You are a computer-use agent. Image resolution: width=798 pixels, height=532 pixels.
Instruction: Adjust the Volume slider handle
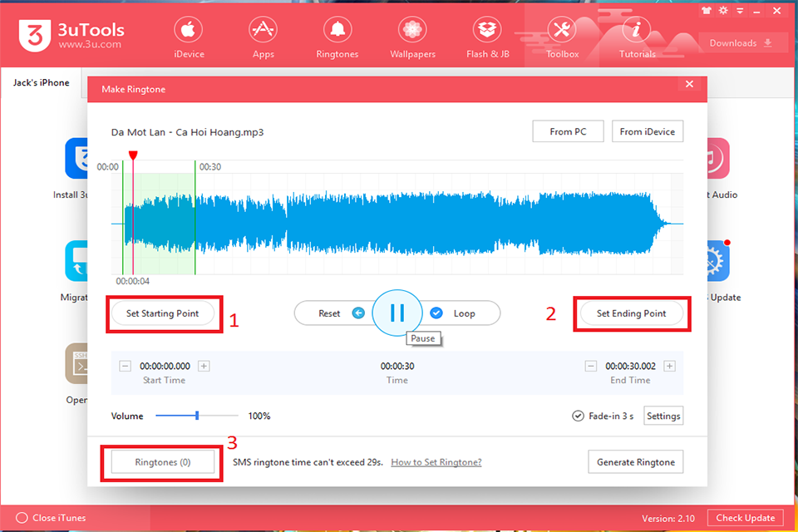pyautogui.click(x=197, y=416)
